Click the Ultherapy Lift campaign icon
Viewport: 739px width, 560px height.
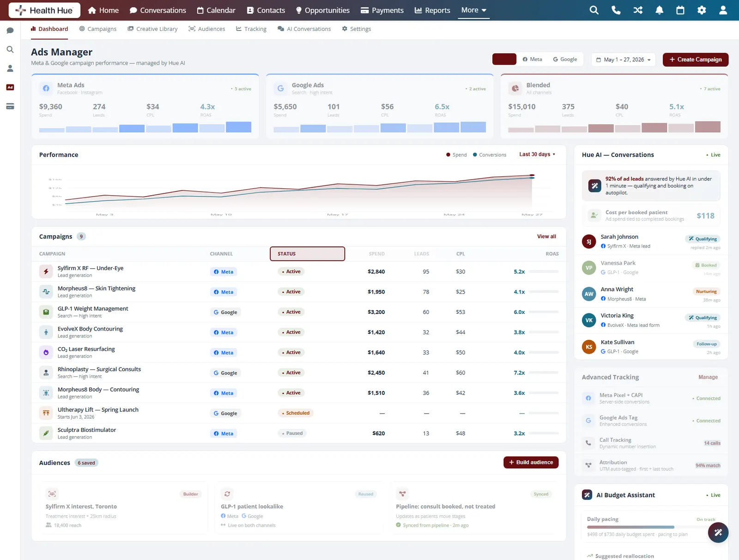[x=46, y=413]
